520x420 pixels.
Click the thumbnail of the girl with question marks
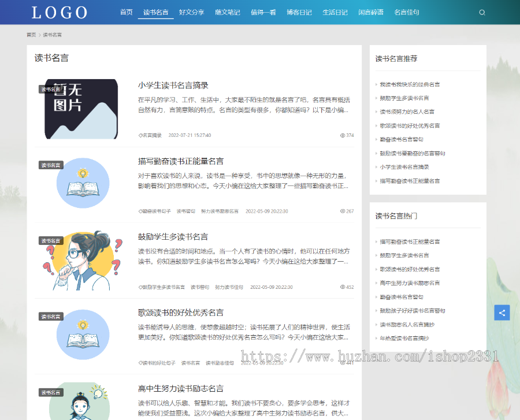pos(83,261)
